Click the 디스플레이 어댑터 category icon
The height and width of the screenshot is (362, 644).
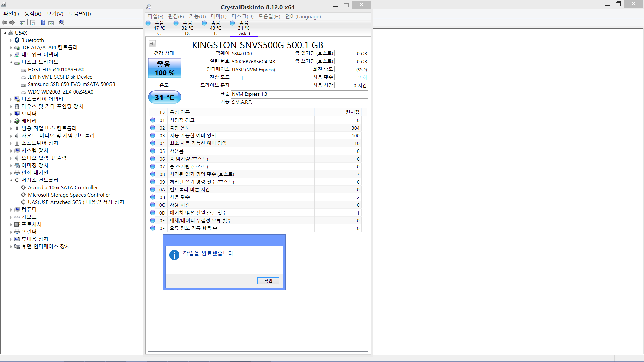tap(17, 99)
